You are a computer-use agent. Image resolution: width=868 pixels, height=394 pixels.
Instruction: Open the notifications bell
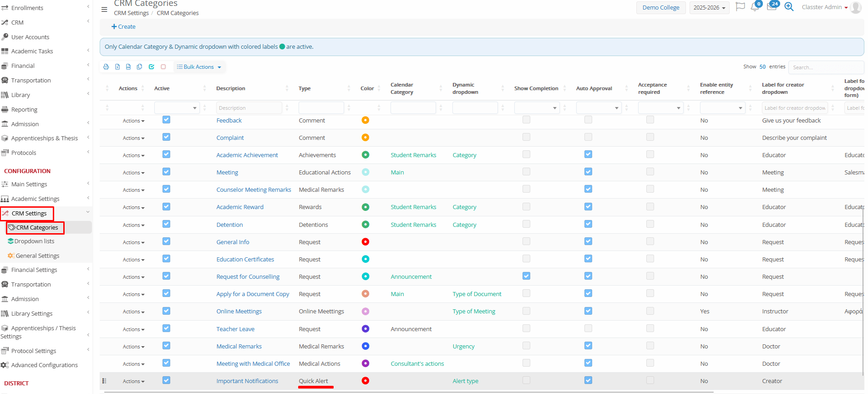755,7
